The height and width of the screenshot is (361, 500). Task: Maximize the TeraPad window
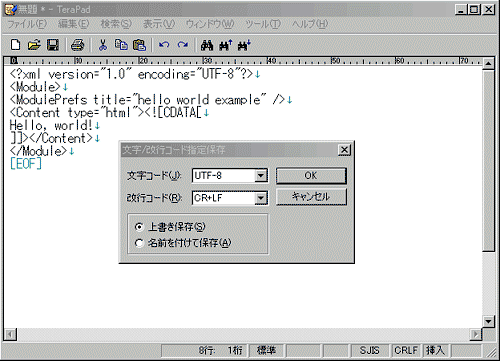[x=474, y=9]
